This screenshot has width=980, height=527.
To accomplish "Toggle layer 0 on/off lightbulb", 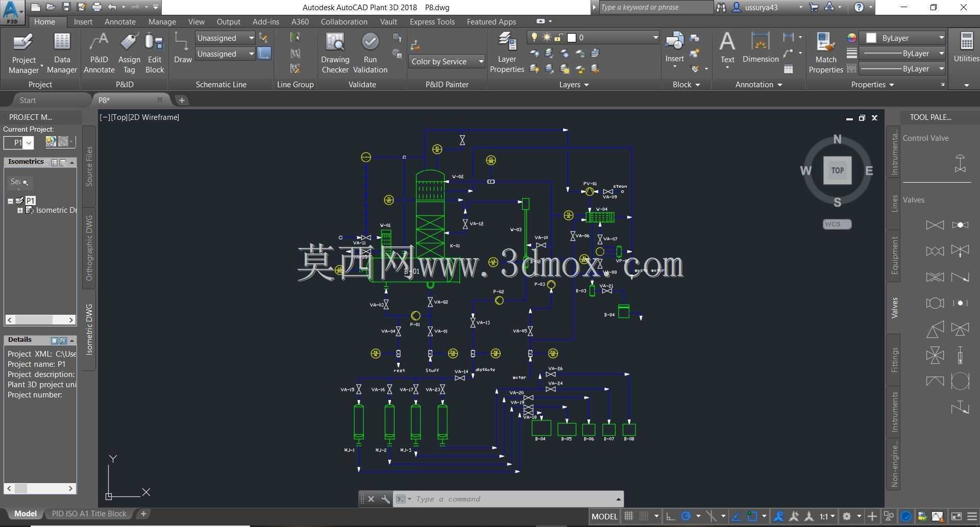I will 534,37.
